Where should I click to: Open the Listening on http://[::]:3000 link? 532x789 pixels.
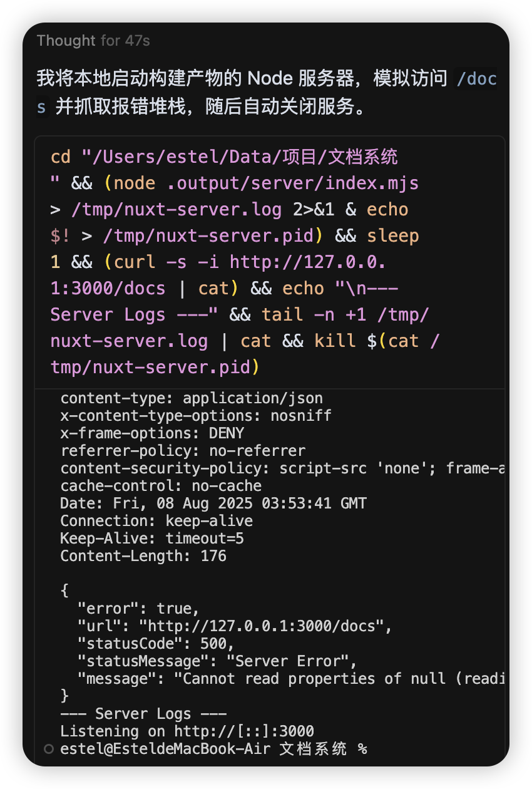coord(244,731)
